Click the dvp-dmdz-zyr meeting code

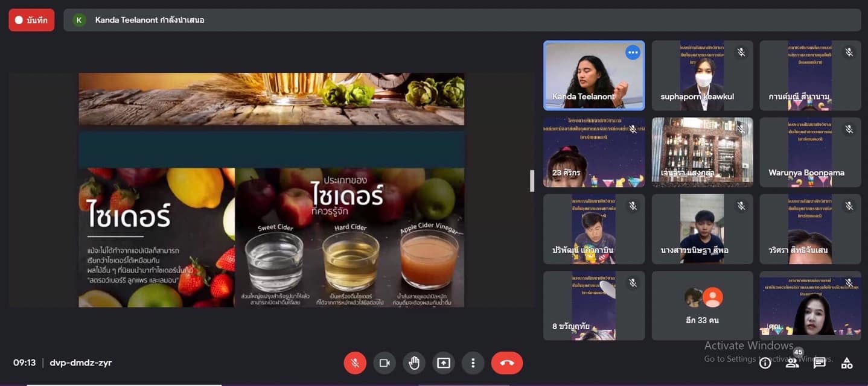click(80, 362)
